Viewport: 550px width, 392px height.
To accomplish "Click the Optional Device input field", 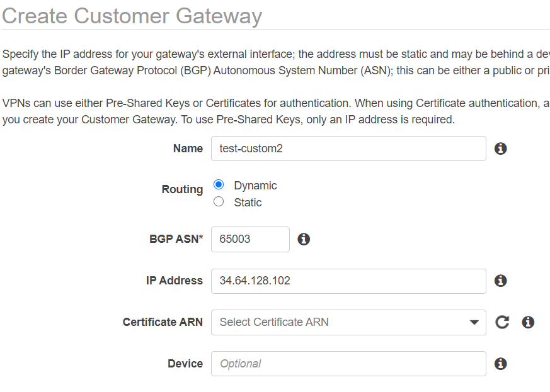I will 348,364.
